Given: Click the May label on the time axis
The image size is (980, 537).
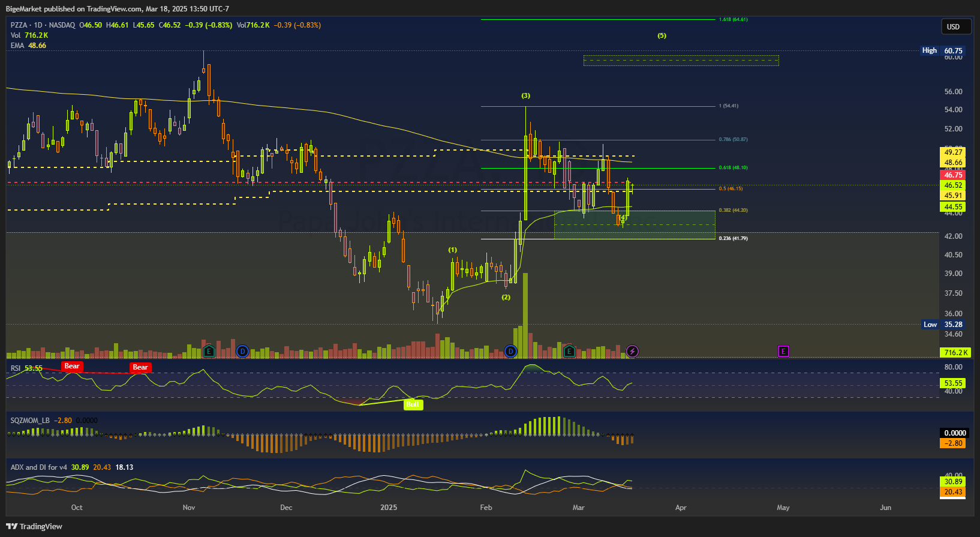Looking at the screenshot, I should click(783, 508).
